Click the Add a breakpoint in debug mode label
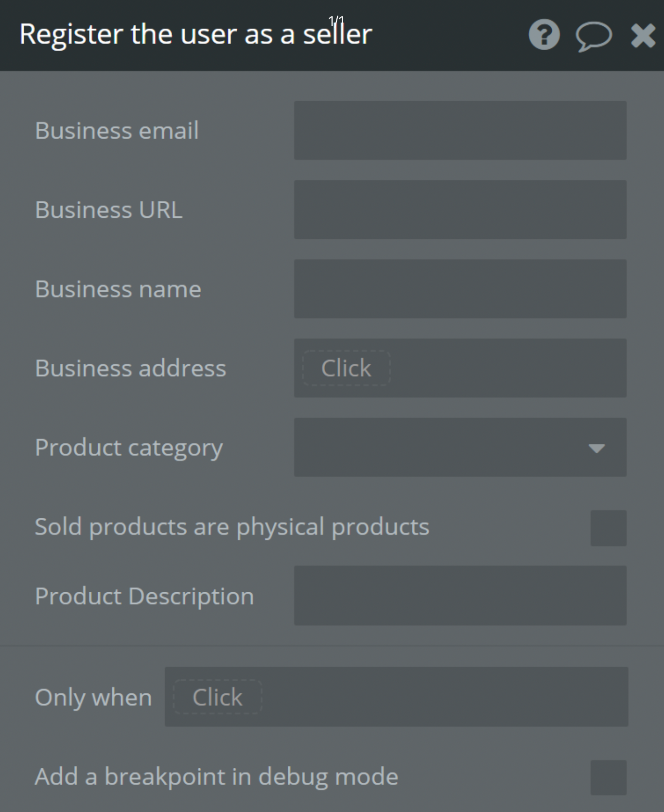Image resolution: width=664 pixels, height=812 pixels. click(216, 777)
